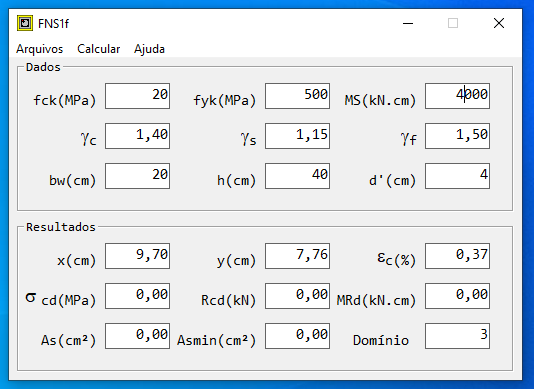Click the FNS1f application icon in title bar

pyautogui.click(x=25, y=23)
